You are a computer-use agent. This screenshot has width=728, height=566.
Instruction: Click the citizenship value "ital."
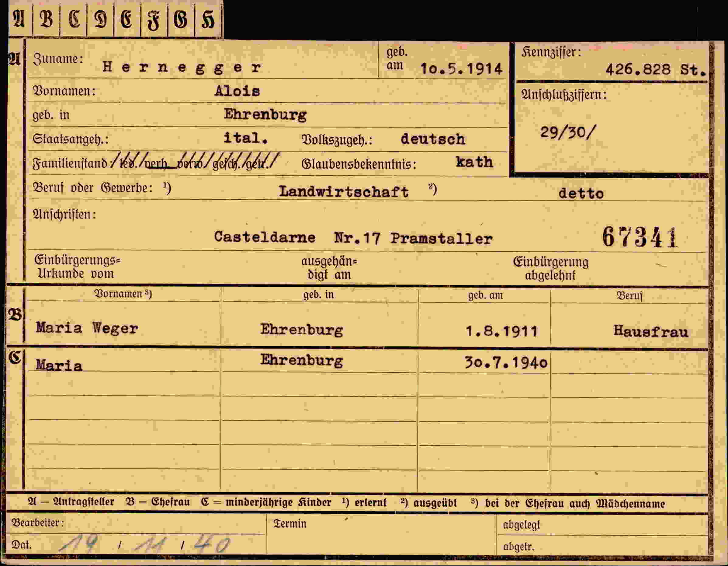click(x=246, y=138)
